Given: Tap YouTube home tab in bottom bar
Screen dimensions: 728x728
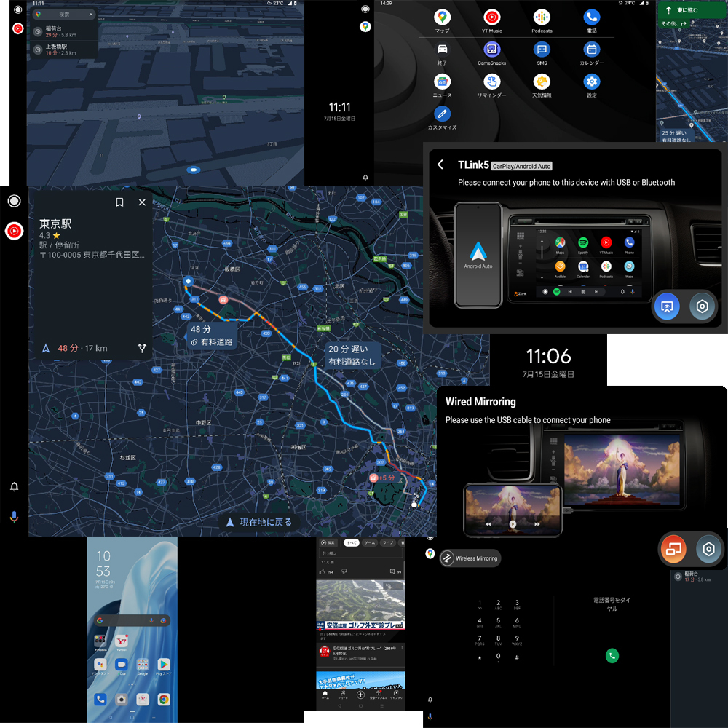Looking at the screenshot, I should tap(325, 695).
